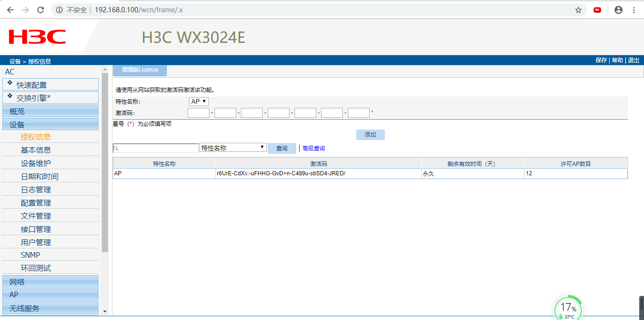Image resolution: width=644 pixels, height=320 pixels.
Task: Open 基本信息 in sidebar
Action: (36, 150)
